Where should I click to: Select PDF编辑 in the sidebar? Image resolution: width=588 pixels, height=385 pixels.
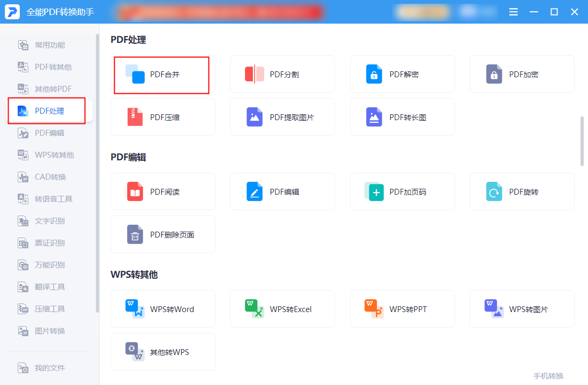click(x=50, y=133)
